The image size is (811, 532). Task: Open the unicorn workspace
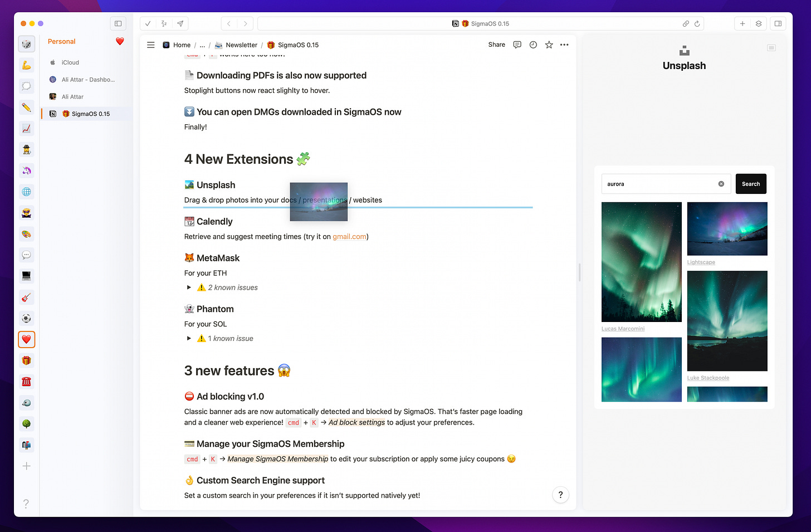click(26, 170)
